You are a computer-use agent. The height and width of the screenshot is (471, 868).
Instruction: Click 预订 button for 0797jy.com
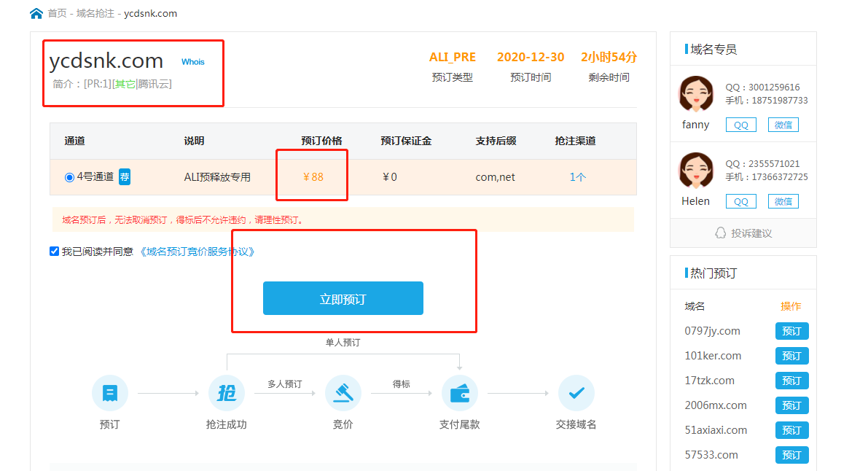(791, 331)
